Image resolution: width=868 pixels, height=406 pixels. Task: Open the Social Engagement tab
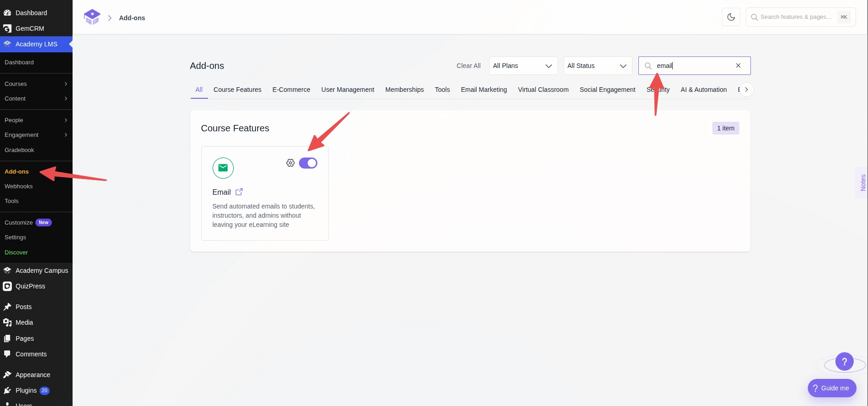click(608, 90)
